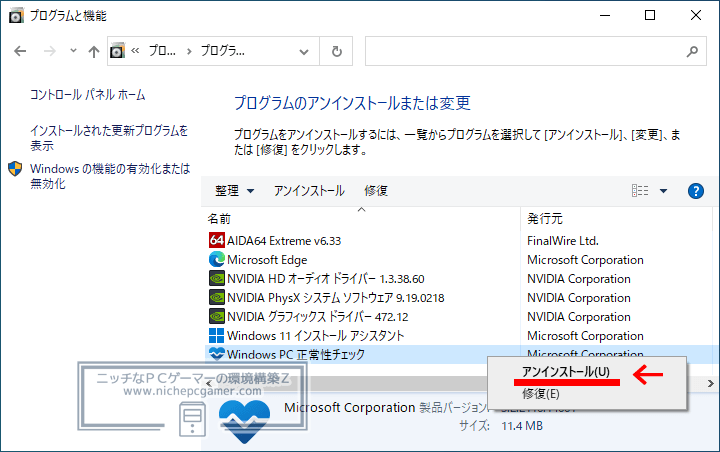The height and width of the screenshot is (452, 720).
Task: Click the 11.4 MB size value
Action: pos(522,426)
